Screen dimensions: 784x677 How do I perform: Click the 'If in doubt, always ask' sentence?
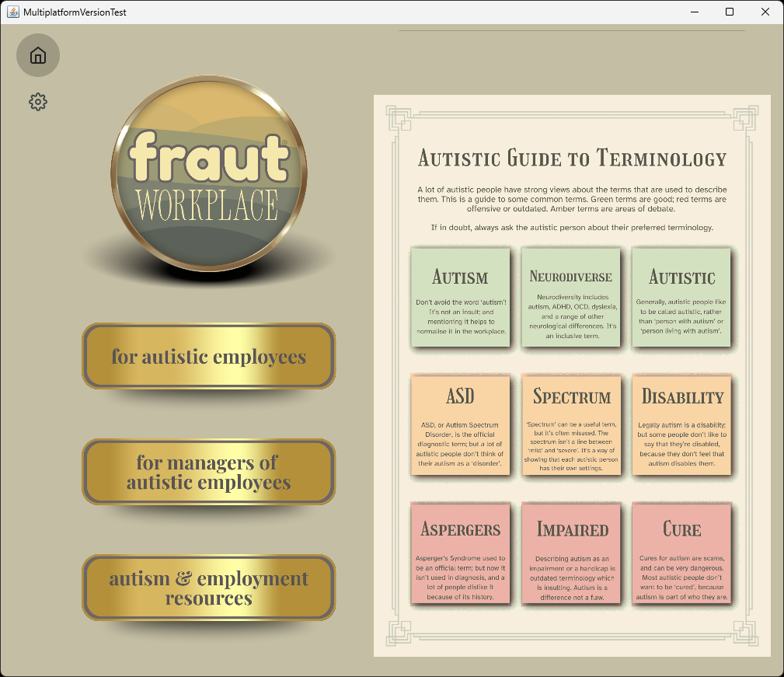(572, 228)
